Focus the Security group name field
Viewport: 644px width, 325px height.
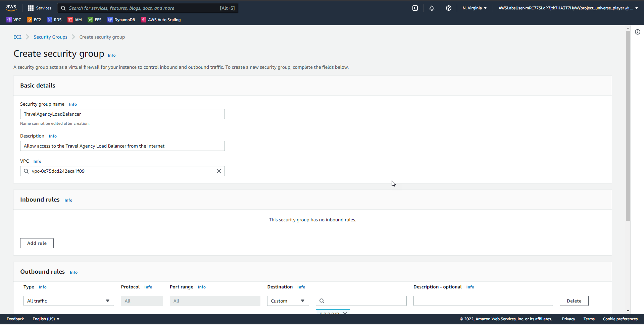point(122,114)
